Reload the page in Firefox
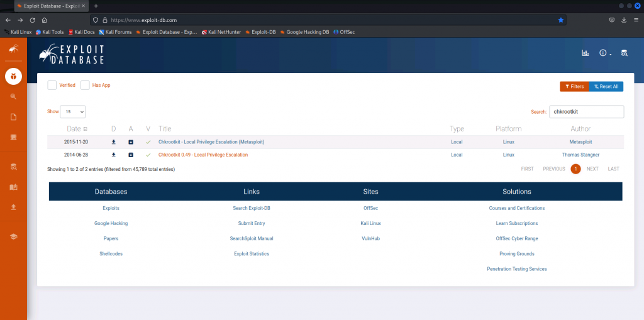The image size is (644, 320). click(x=33, y=19)
